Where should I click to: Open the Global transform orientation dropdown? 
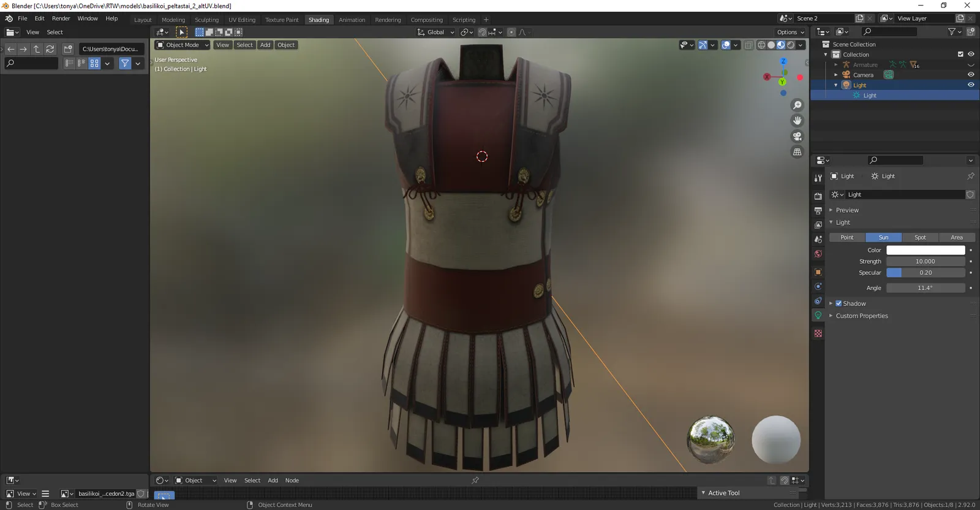[435, 32]
